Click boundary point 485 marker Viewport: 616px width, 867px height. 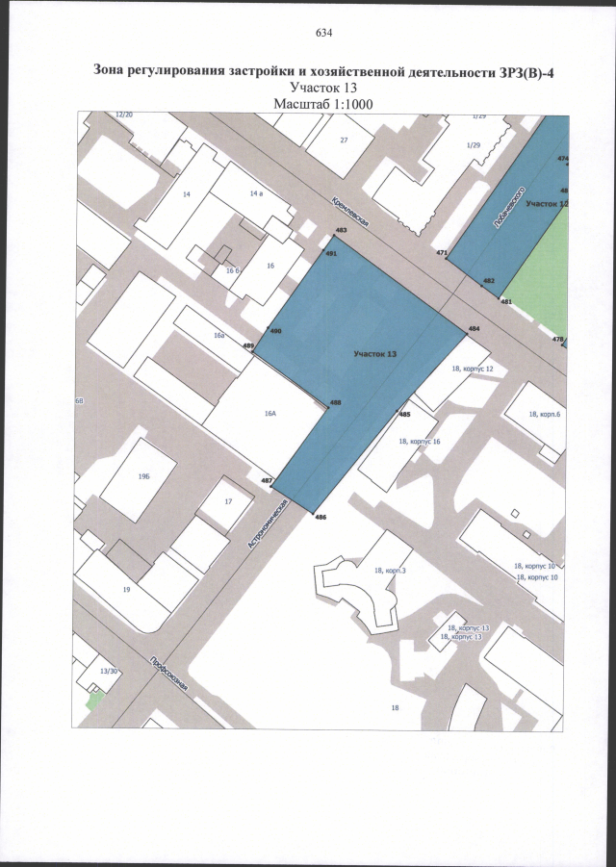(x=398, y=411)
